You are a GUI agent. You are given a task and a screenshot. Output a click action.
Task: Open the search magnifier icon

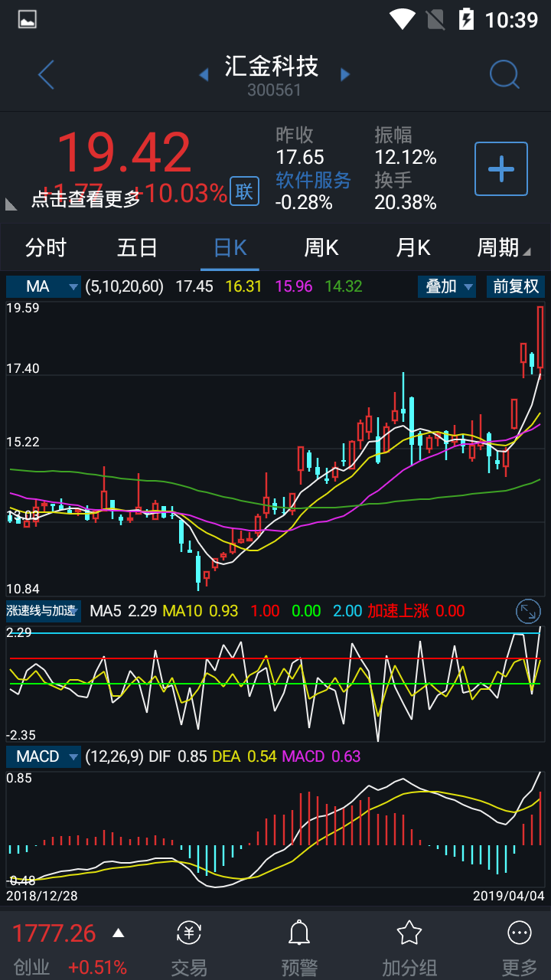pyautogui.click(x=505, y=75)
